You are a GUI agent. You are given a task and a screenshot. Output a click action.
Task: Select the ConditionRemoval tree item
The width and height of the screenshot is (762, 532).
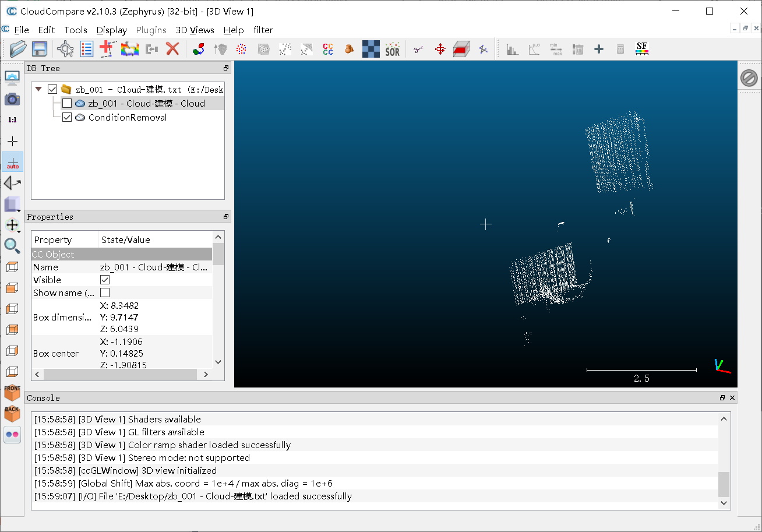(128, 117)
